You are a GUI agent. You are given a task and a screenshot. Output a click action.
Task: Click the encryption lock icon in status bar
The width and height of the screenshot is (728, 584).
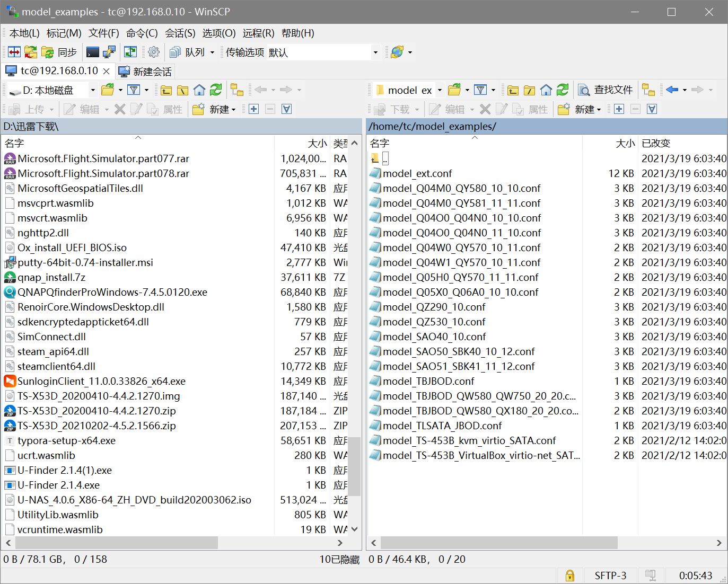570,576
